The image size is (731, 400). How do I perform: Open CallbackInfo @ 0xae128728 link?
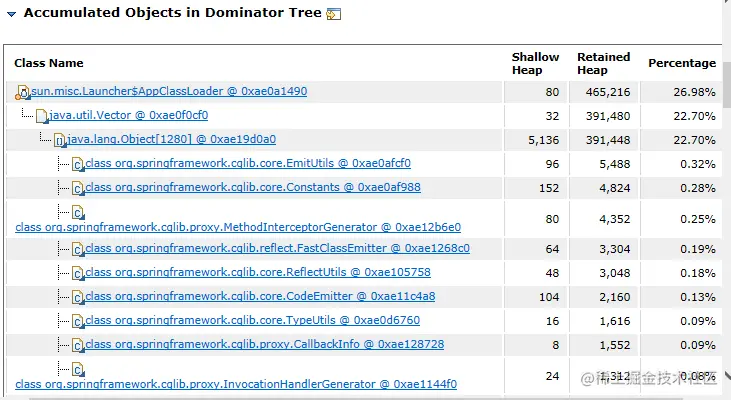point(265,344)
